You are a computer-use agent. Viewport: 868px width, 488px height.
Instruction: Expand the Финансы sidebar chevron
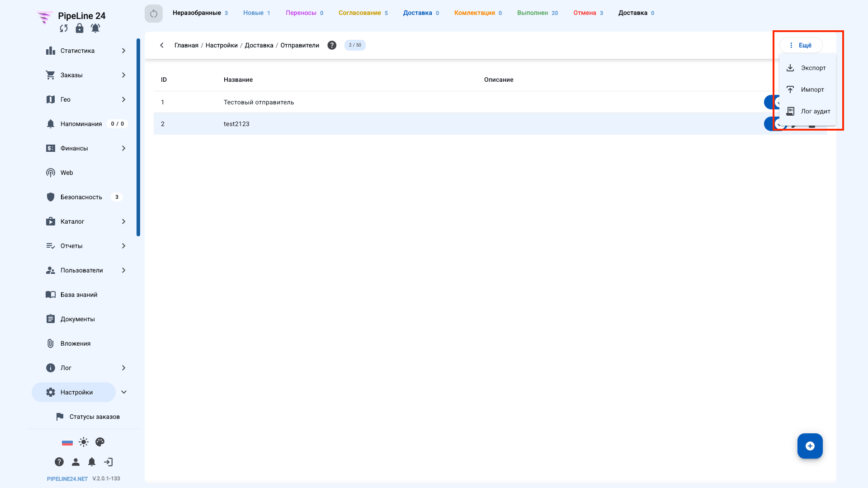pyautogui.click(x=123, y=148)
